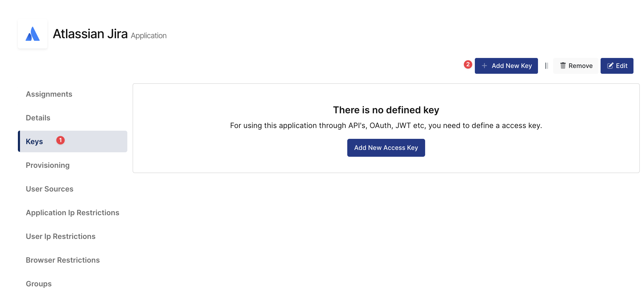Open the Groups tab
Screen dimensions: 644x294
[39, 284]
